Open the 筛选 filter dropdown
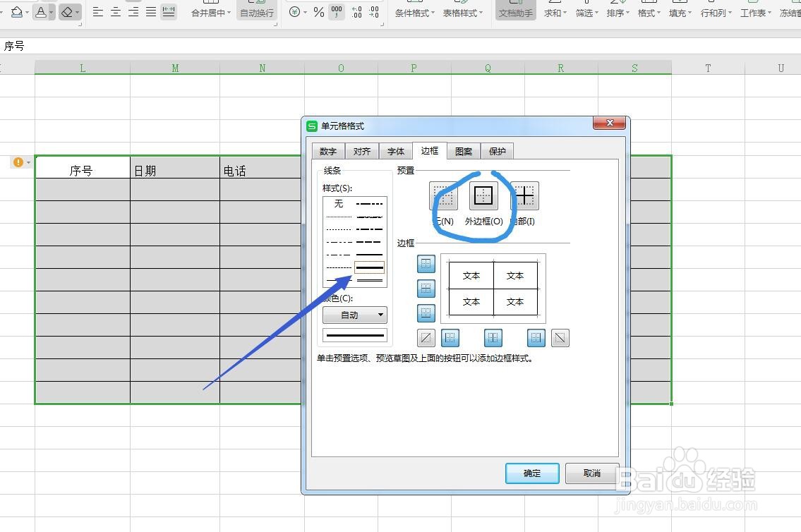The height and width of the screenshot is (532, 801). tap(584, 12)
